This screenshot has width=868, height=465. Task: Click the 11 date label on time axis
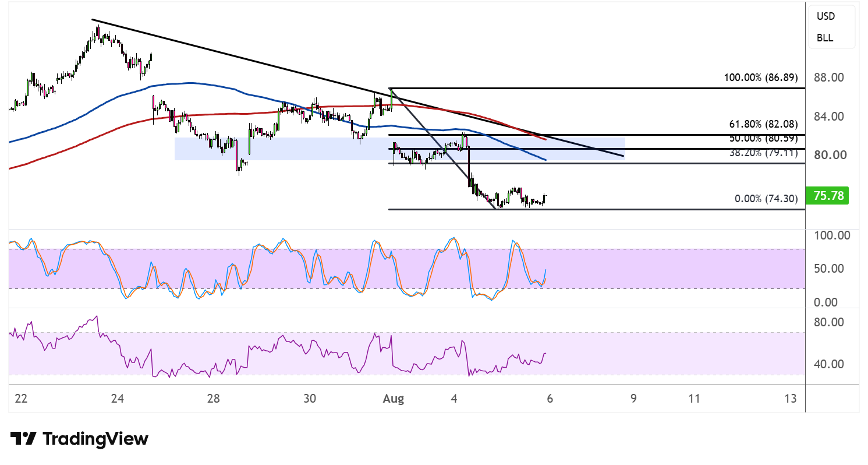pyautogui.click(x=694, y=399)
